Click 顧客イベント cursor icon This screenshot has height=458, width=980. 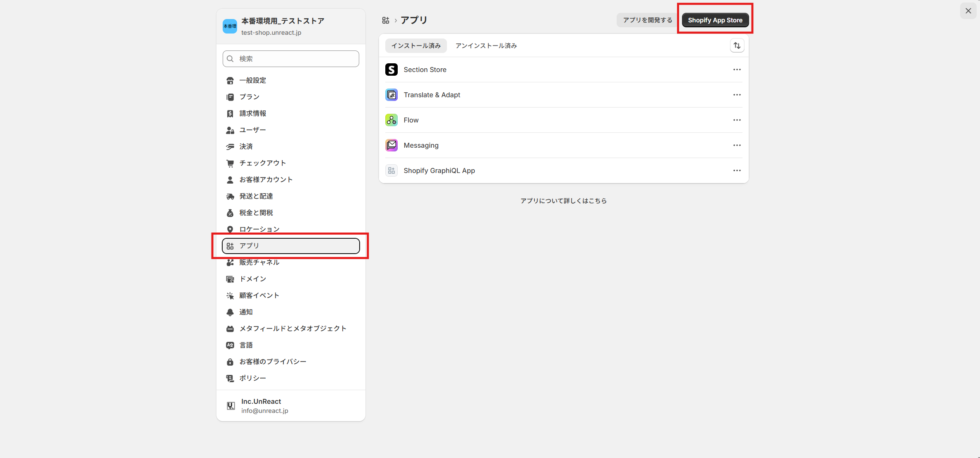point(230,295)
